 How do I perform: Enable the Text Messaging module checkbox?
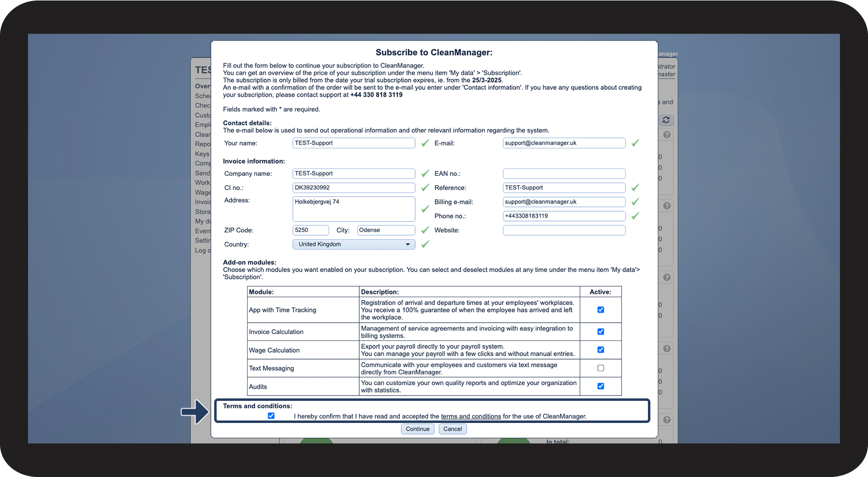[600, 368]
